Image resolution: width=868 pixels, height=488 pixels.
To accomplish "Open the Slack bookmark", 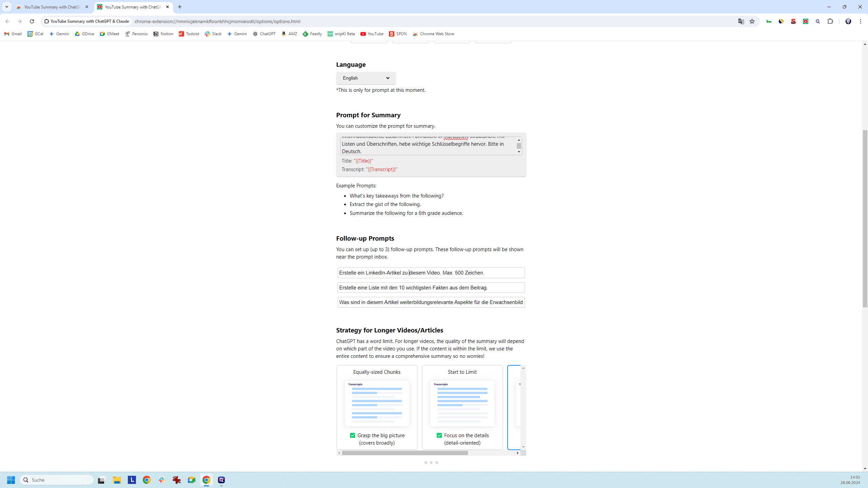I will [x=213, y=34].
